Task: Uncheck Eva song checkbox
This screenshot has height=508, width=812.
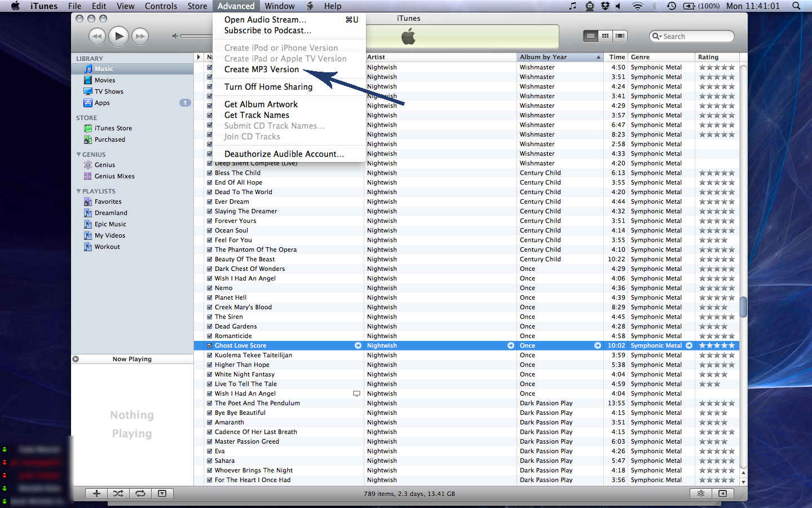Action: tap(210, 451)
